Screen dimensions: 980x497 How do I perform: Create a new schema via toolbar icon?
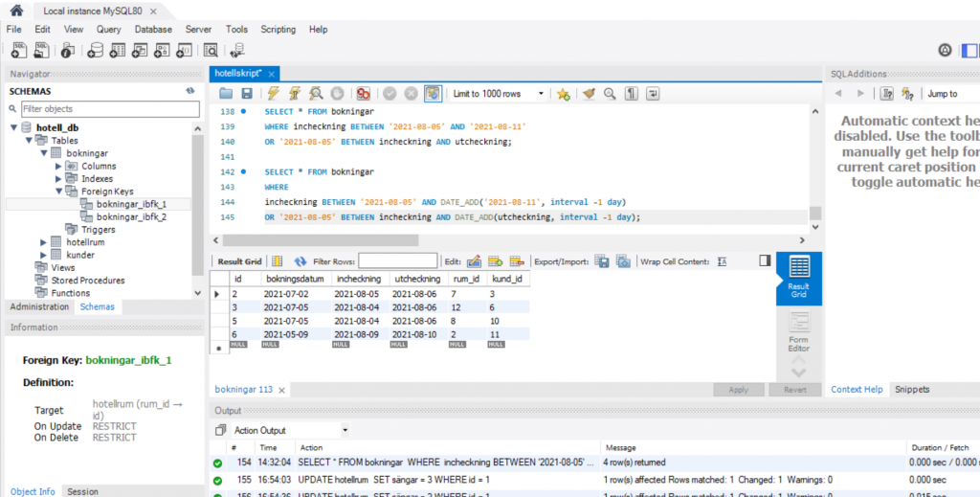95,50
